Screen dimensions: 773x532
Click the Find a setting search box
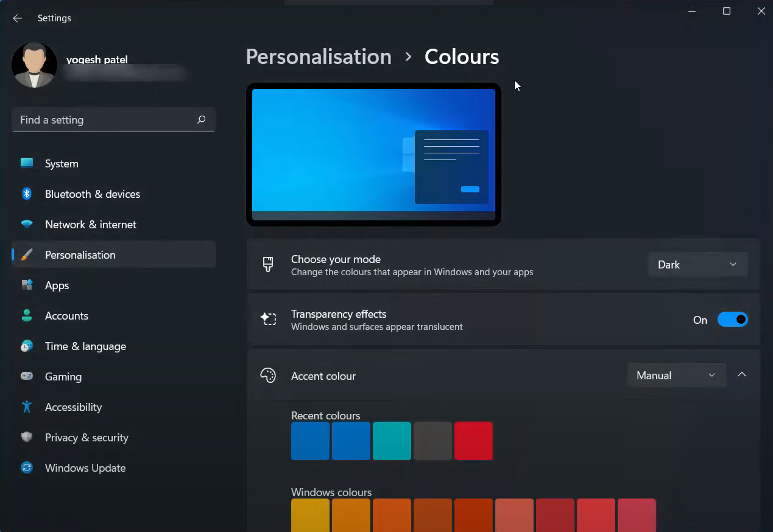(x=104, y=120)
